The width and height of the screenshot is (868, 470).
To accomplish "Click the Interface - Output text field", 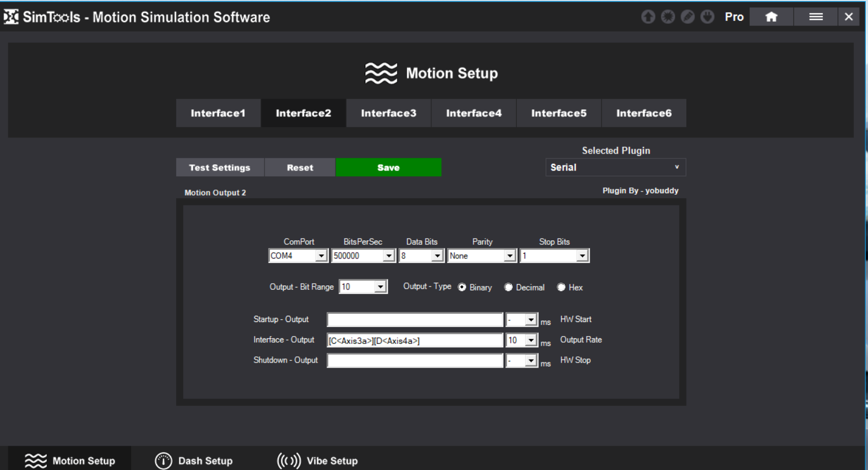I will 415,340.
